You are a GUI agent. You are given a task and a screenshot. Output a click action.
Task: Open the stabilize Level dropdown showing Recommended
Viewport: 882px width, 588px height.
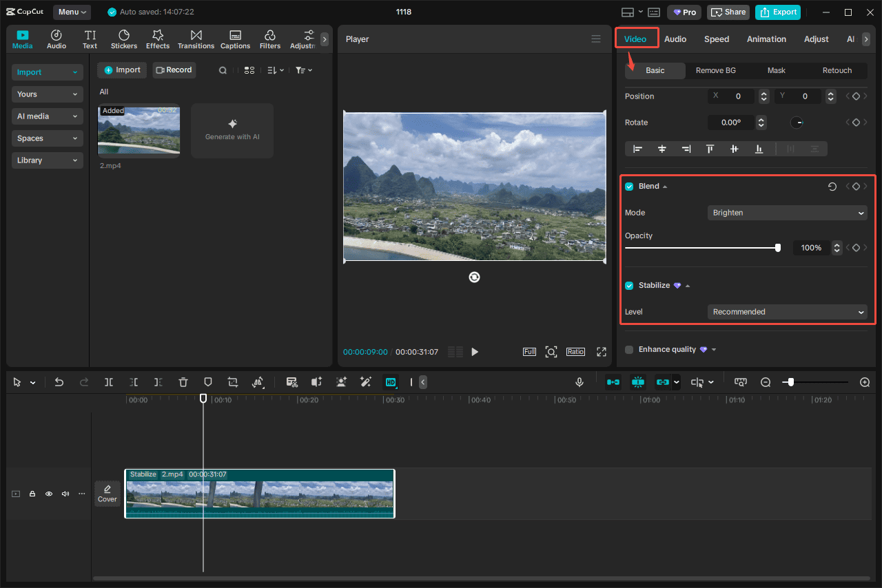pyautogui.click(x=787, y=311)
